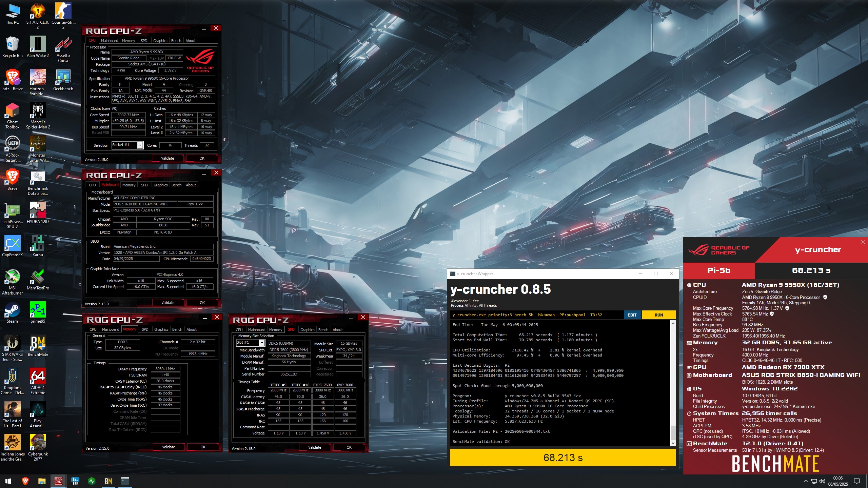Select the MSI Afterburner desktop icon

(12, 282)
